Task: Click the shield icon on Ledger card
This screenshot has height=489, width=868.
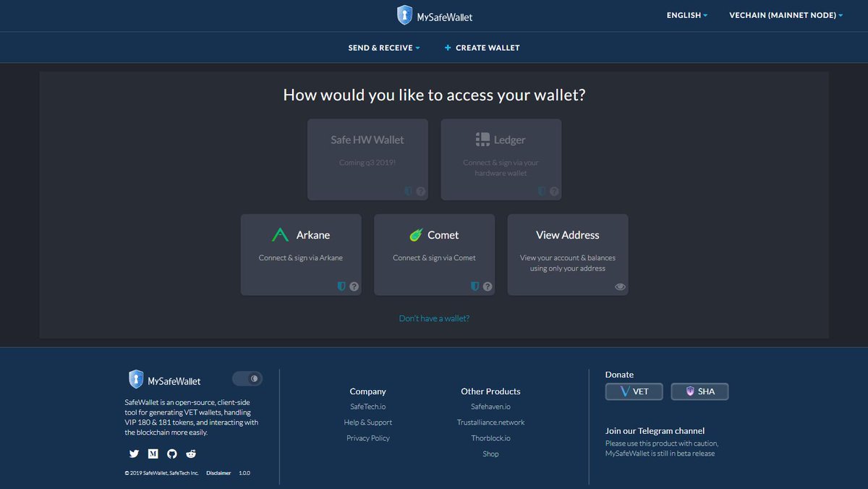Action: tap(542, 192)
